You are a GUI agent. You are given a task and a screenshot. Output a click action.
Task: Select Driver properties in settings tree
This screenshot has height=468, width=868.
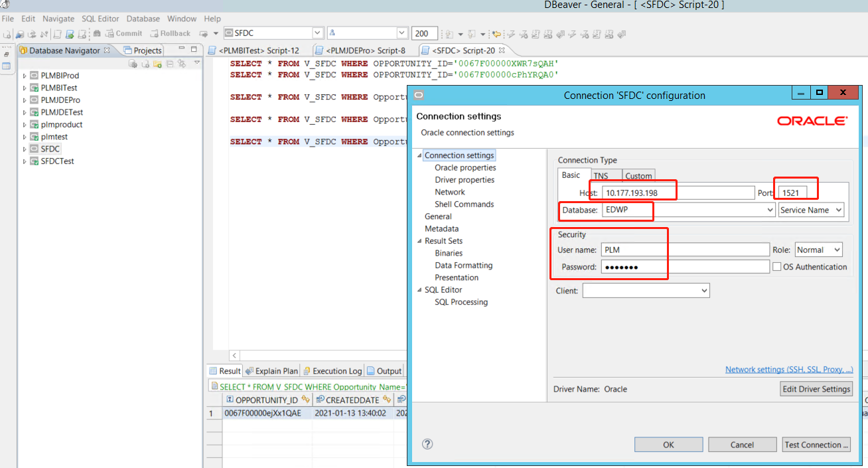(x=465, y=180)
